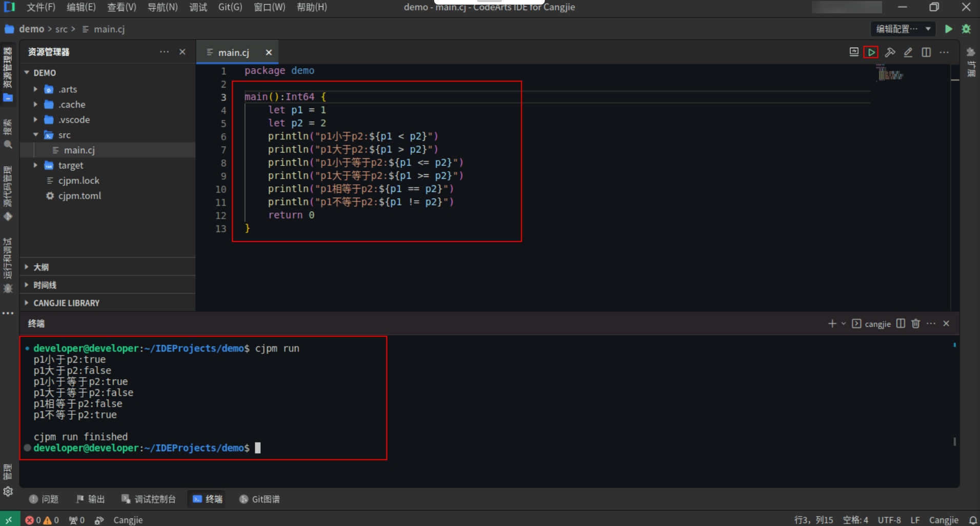
Task: Switch to the 调试控制台 tab
Action: click(149, 499)
